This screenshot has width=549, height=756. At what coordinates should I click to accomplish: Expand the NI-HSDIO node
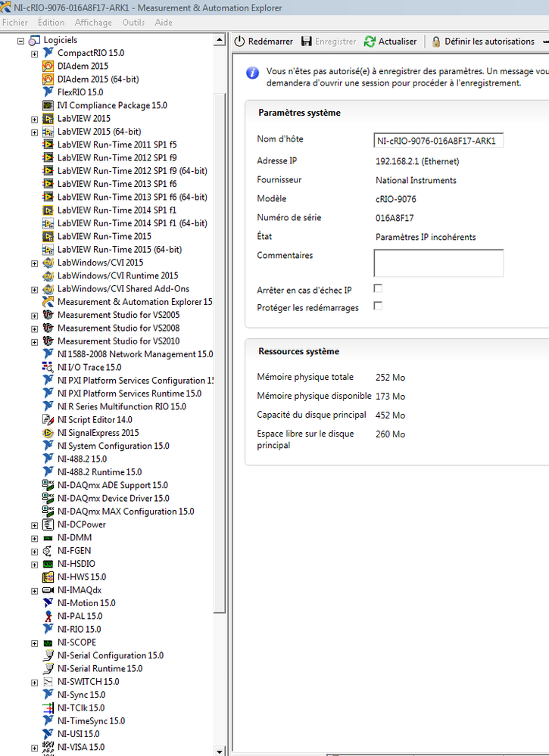click(34, 565)
